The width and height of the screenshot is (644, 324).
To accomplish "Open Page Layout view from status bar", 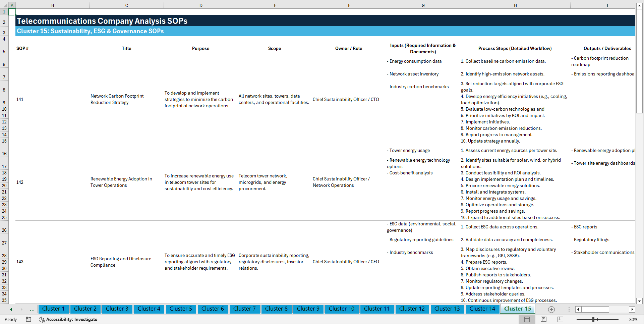I will [x=543, y=319].
